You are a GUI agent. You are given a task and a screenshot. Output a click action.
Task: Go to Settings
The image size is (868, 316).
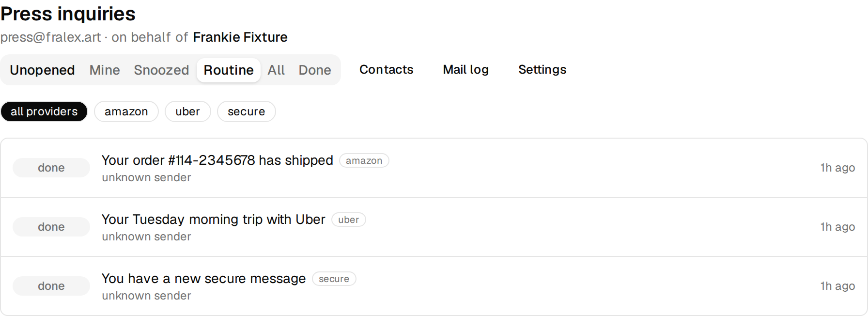[x=542, y=69]
